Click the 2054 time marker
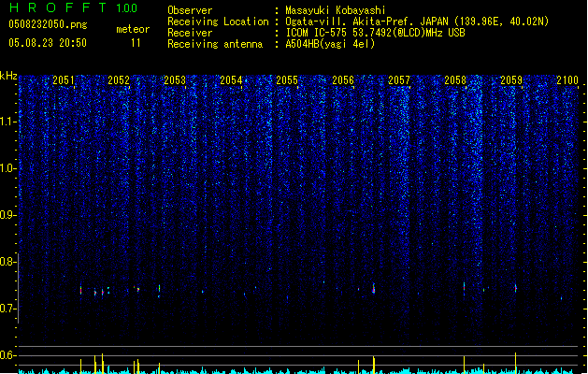Screen dimensions: 588x374 [231, 80]
